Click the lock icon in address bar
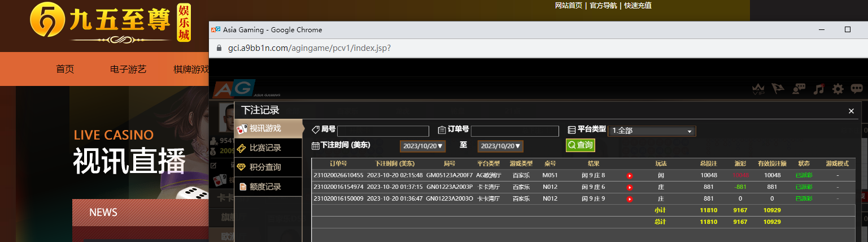Image resolution: width=868 pixels, height=242 pixels. click(218, 48)
